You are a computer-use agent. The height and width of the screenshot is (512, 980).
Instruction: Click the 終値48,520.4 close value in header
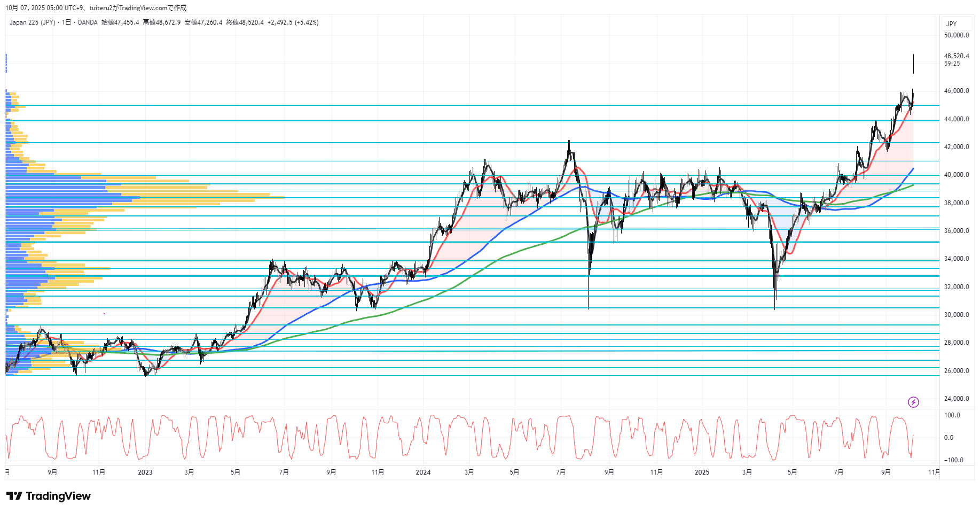tap(245, 22)
